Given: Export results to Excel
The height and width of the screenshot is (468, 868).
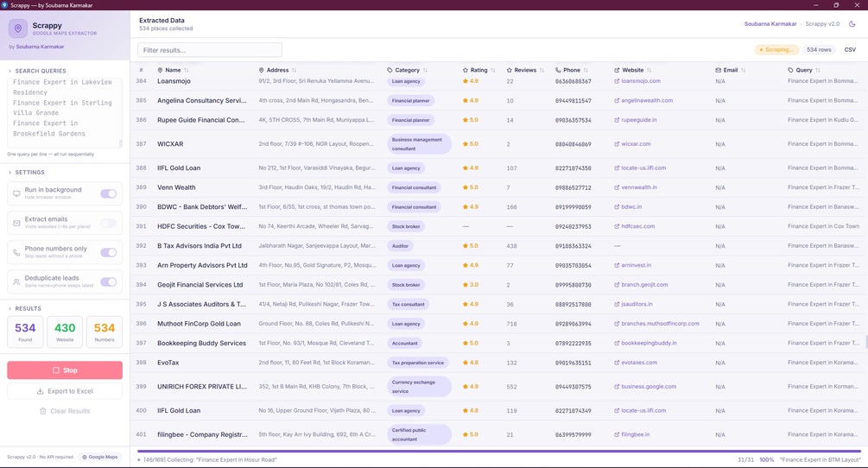Looking at the screenshot, I should 65,391.
